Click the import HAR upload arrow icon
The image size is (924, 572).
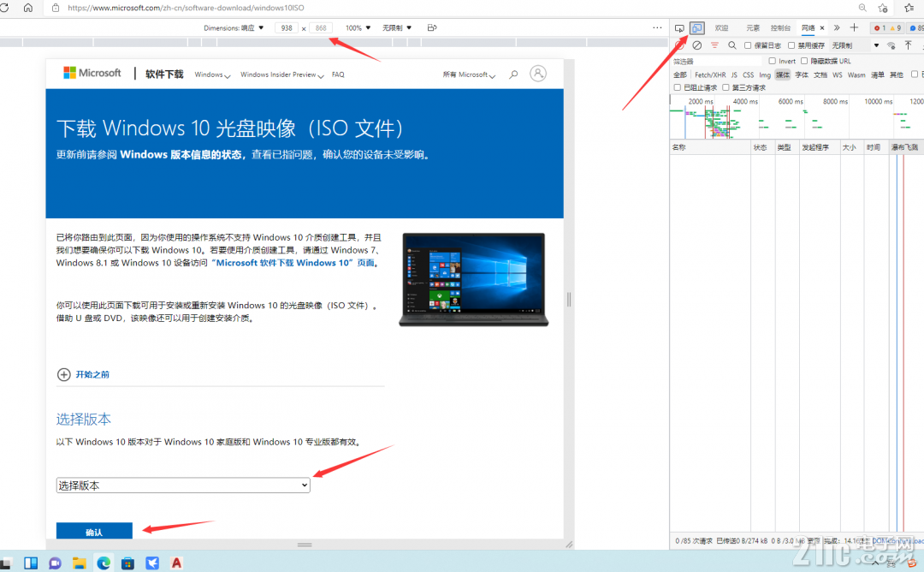908,45
